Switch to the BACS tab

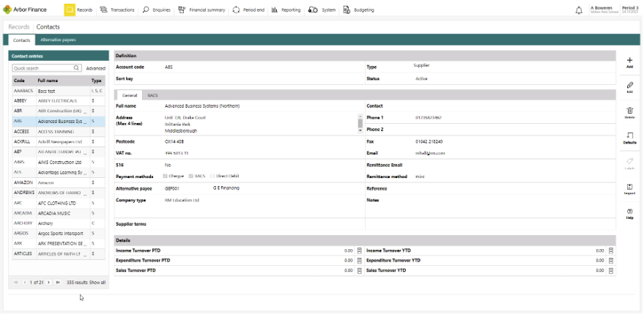(153, 95)
